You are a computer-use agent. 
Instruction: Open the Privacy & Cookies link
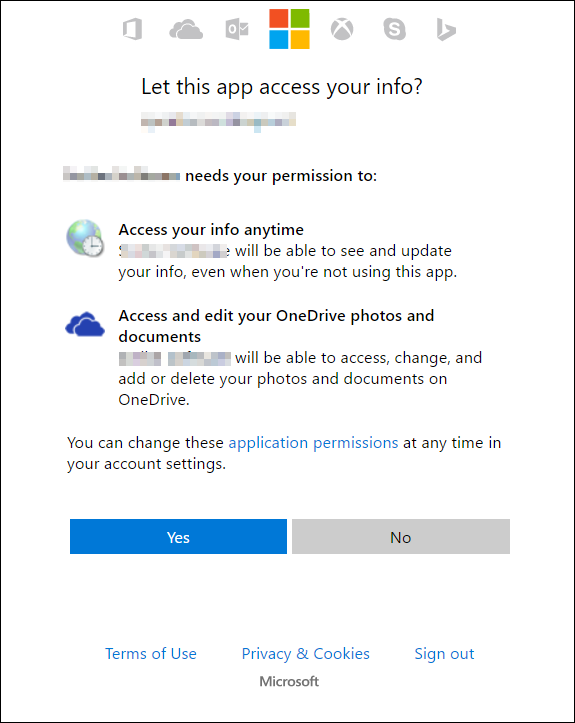point(306,653)
